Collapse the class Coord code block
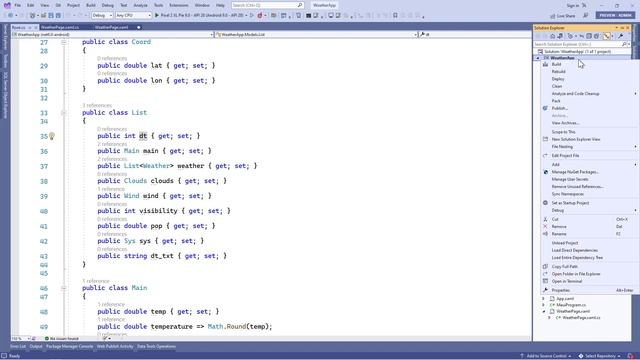This screenshot has height=360, width=640. (x=64, y=42)
